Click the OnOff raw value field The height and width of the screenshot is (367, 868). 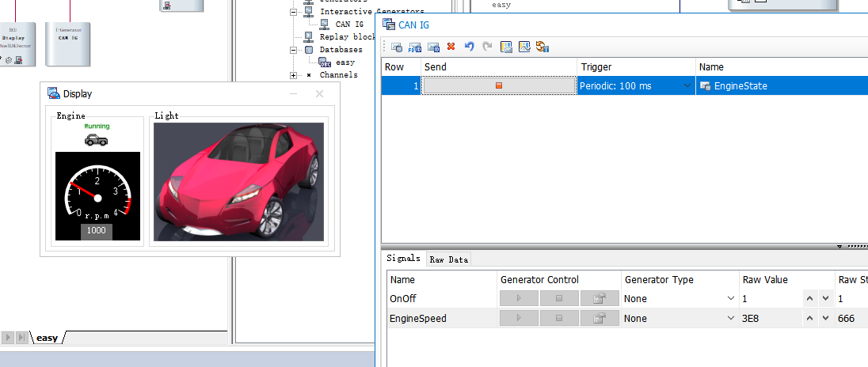pyautogui.click(x=771, y=298)
